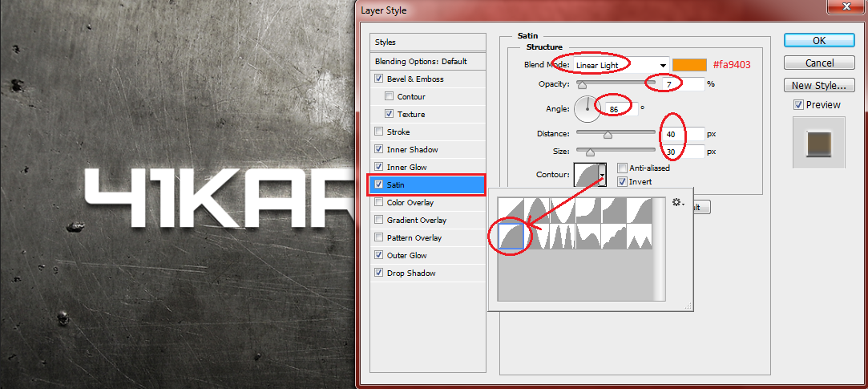868x389 pixels.
Task: Open Blending Options: Default
Action: (427, 62)
